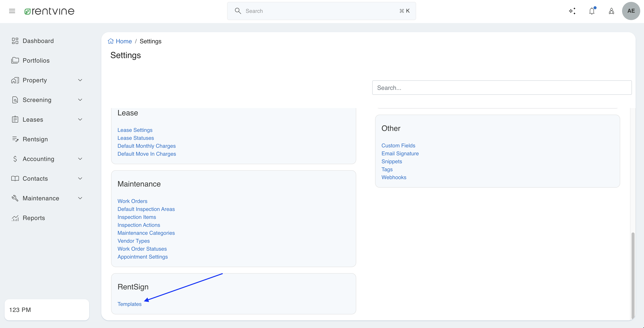Open Default Monthly Charges link
The height and width of the screenshot is (328, 644).
click(x=146, y=146)
